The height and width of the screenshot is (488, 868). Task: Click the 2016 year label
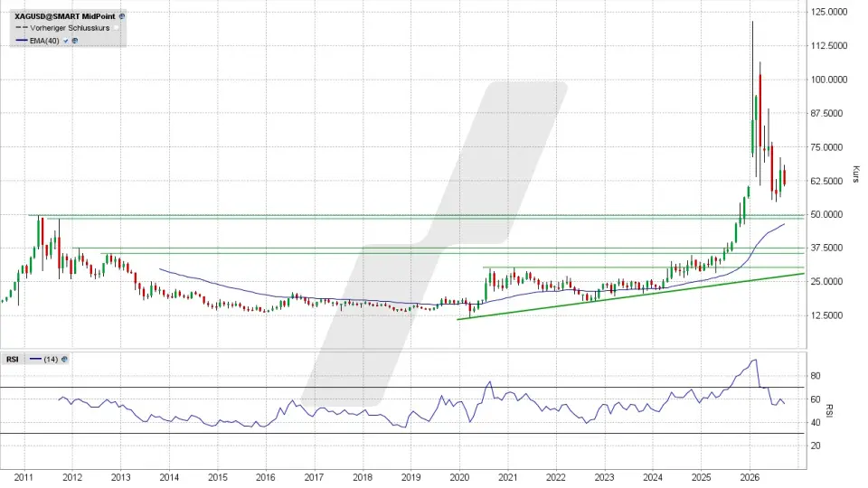pyautogui.click(x=266, y=477)
